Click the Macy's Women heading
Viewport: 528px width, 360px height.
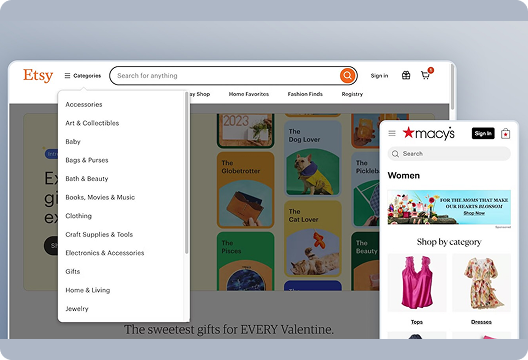(404, 175)
